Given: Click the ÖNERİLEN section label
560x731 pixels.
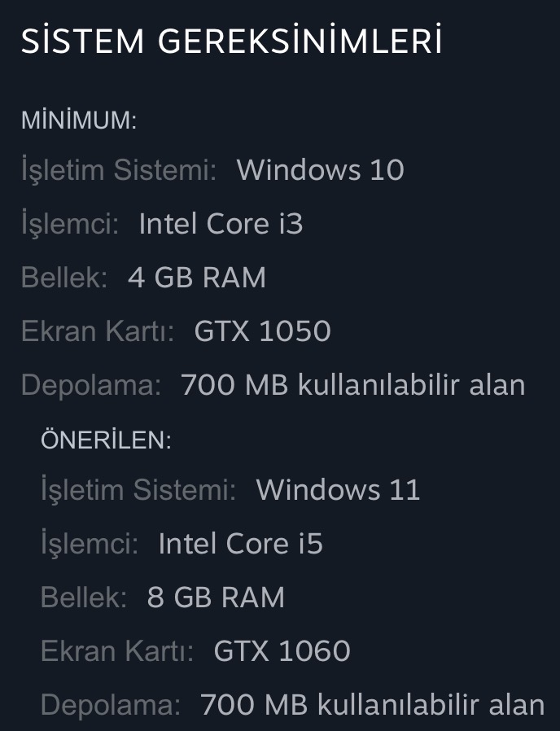Looking at the screenshot, I should click(106, 440).
